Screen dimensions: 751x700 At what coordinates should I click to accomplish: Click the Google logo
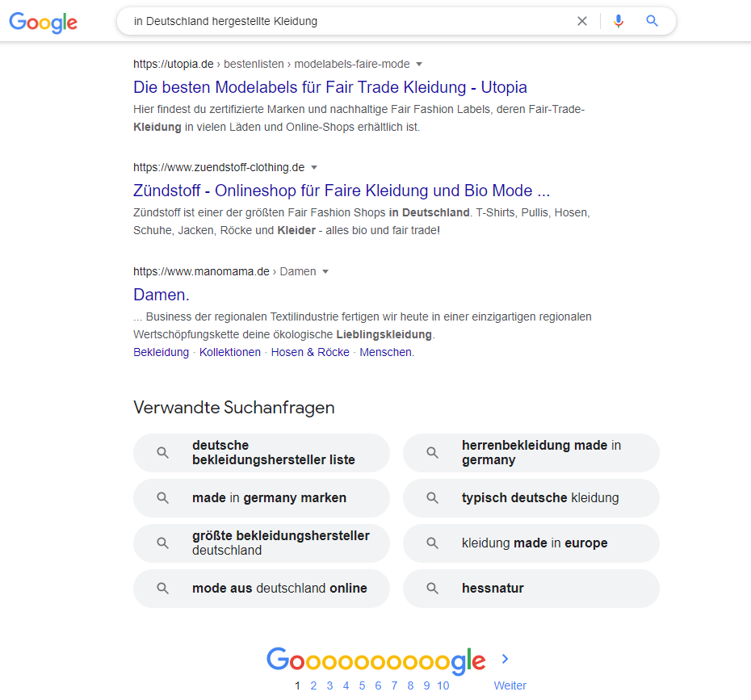pos(43,23)
